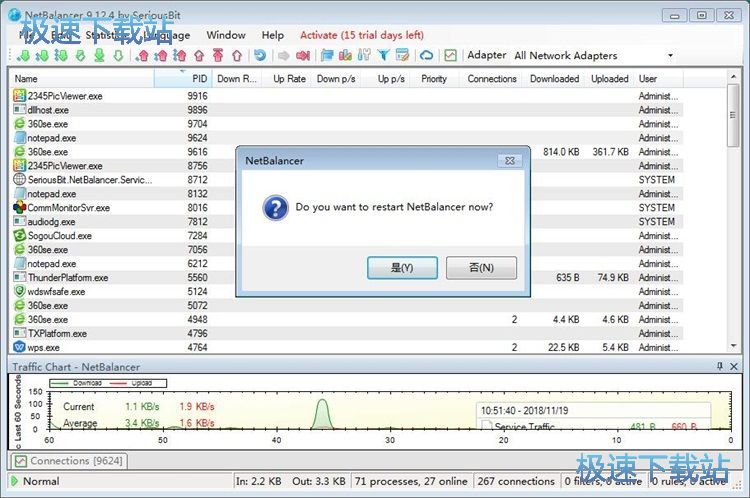The width and height of the screenshot is (750, 498).
Task: Sort by the PID column header
Action: click(182, 79)
